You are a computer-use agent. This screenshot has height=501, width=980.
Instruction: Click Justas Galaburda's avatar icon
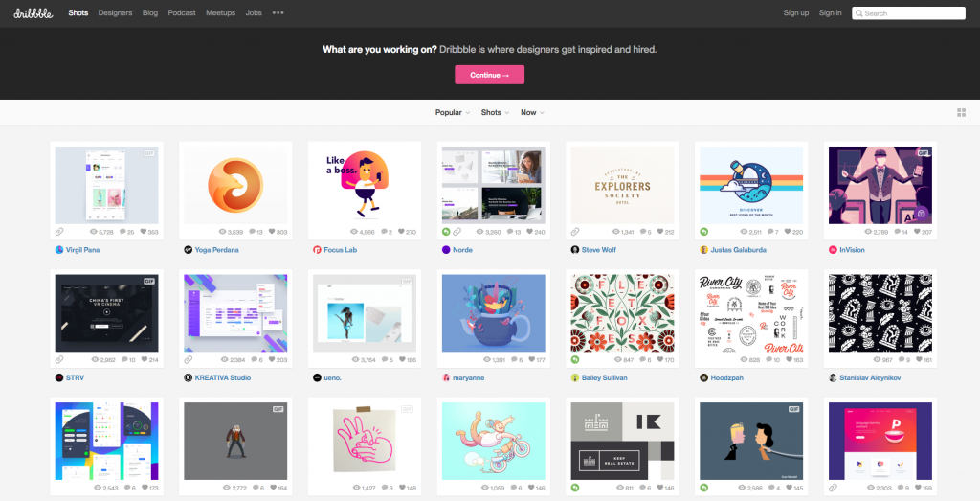tap(703, 250)
